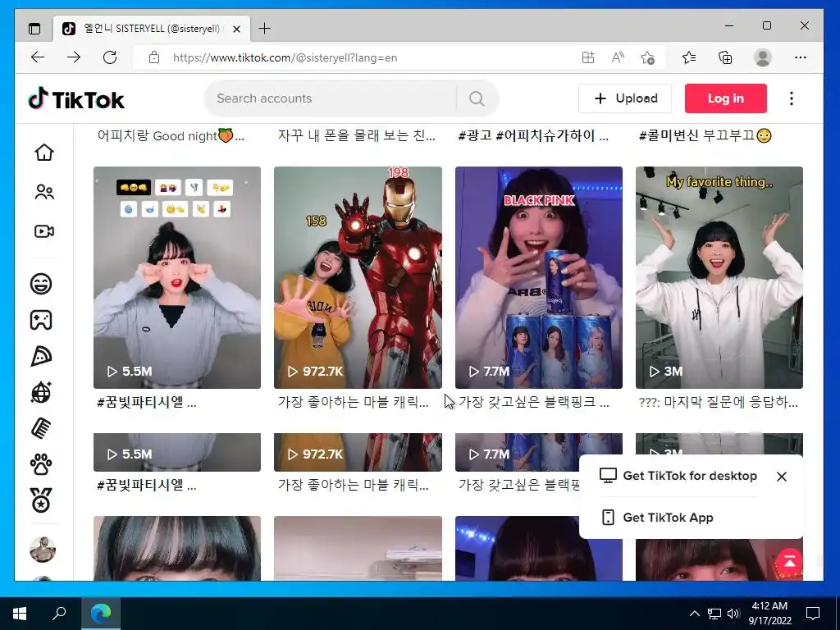This screenshot has height=630, width=840.
Task: Open the TikTok more options menu
Action: point(792,98)
